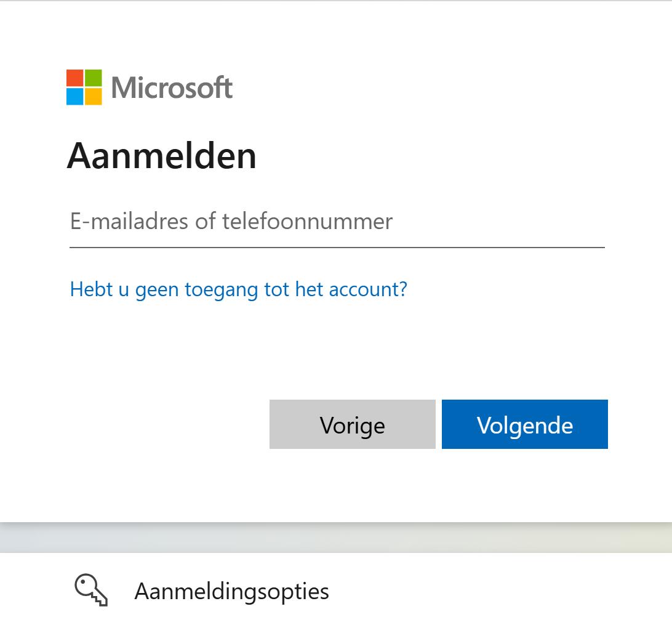Open Aanmeldingsopties label
The image size is (672, 625).
231,591
